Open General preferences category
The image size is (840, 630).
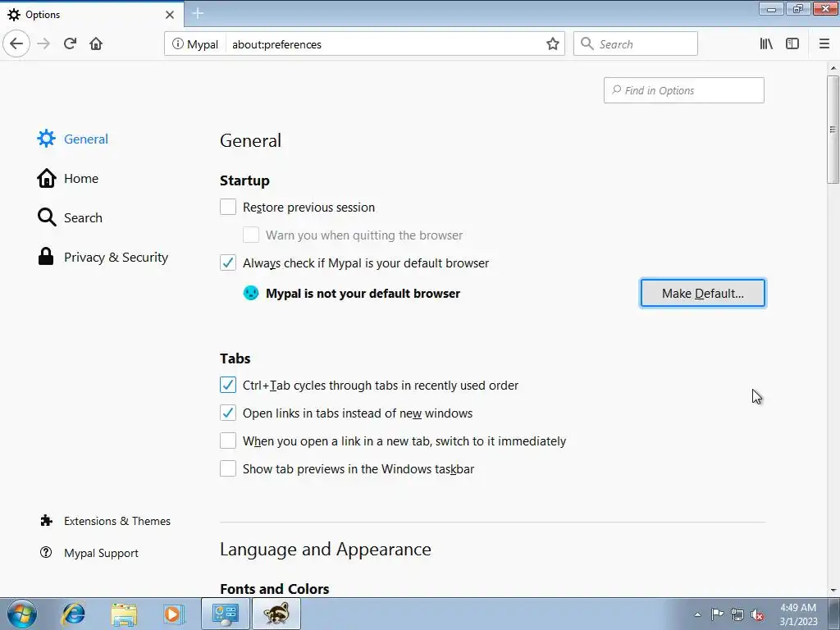coord(73,139)
